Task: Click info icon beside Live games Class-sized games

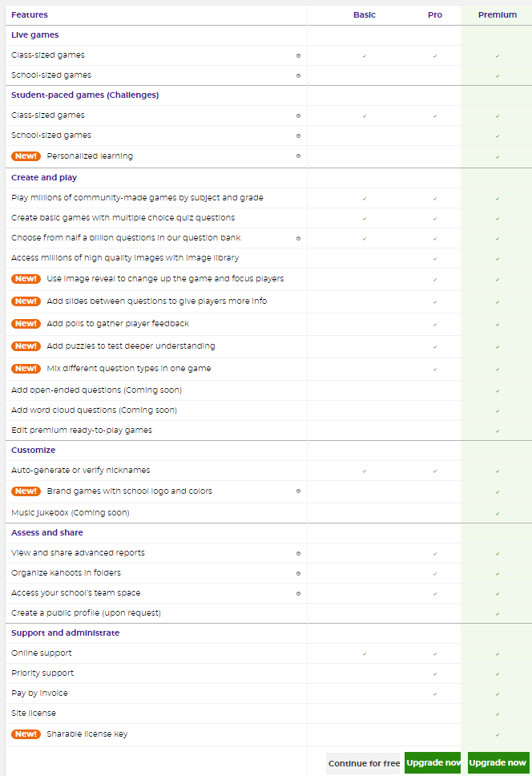Action: point(298,55)
